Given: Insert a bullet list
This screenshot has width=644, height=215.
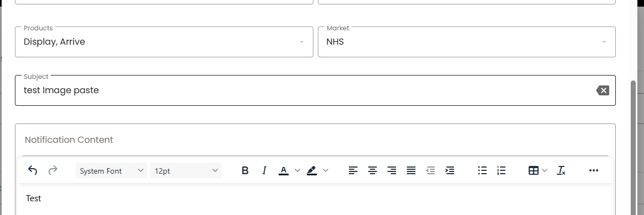Looking at the screenshot, I should point(482,170).
